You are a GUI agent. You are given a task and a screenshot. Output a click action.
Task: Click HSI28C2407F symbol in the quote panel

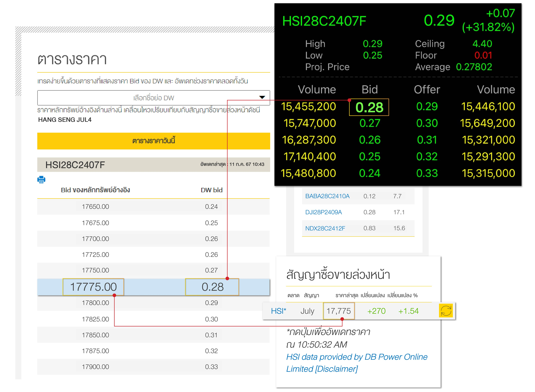pyautogui.click(x=324, y=21)
